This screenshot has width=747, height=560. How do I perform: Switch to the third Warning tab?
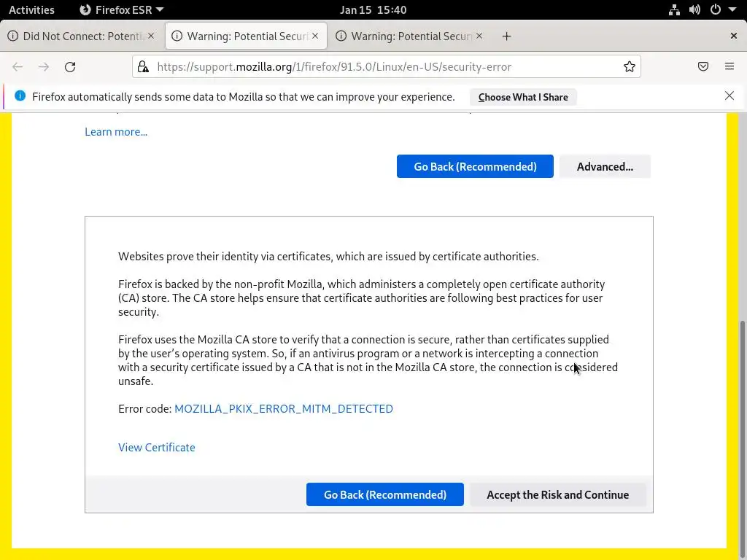coord(410,36)
